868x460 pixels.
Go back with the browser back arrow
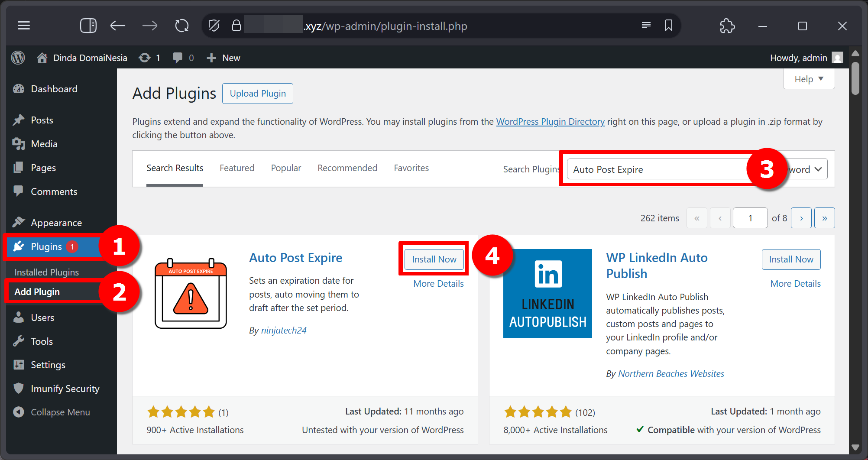[117, 26]
